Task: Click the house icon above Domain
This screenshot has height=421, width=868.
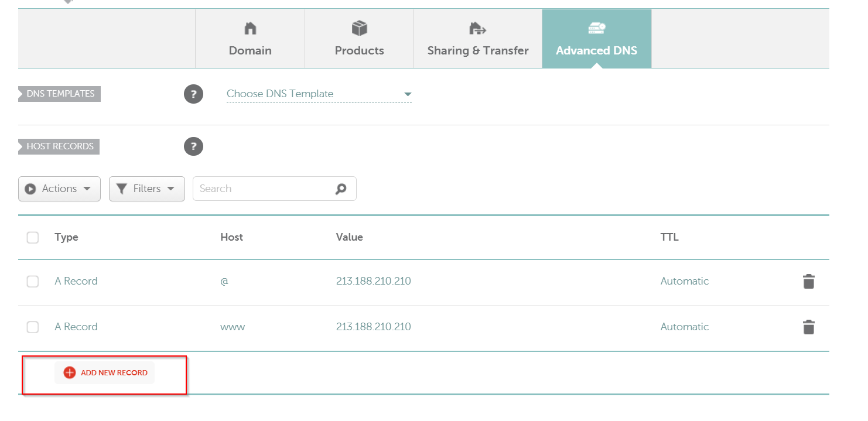Action: pos(250,28)
